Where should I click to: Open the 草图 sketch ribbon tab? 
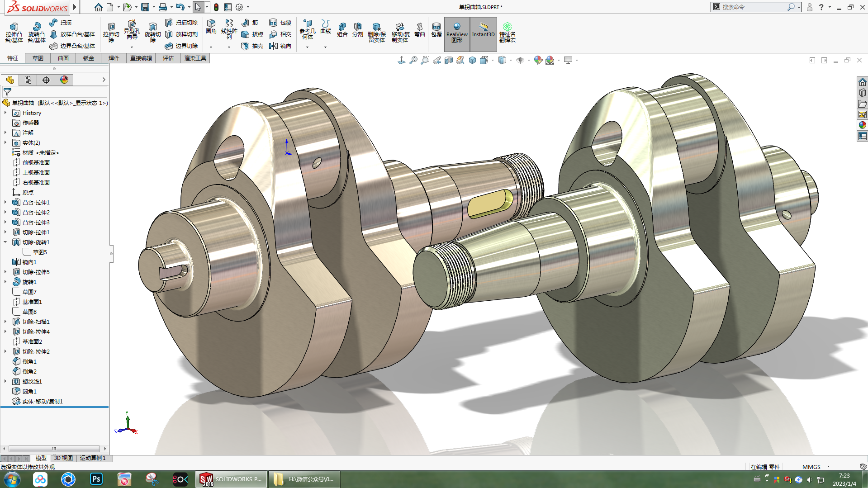pyautogui.click(x=38, y=58)
